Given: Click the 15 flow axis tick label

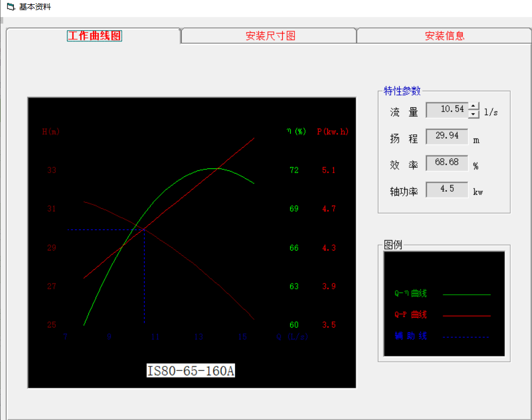Looking at the screenshot, I should [x=242, y=337].
